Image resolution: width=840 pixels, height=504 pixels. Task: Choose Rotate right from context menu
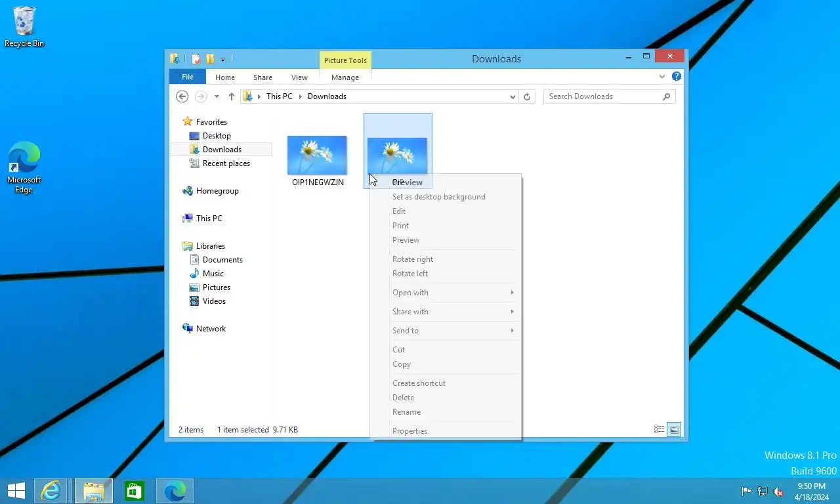(x=413, y=259)
